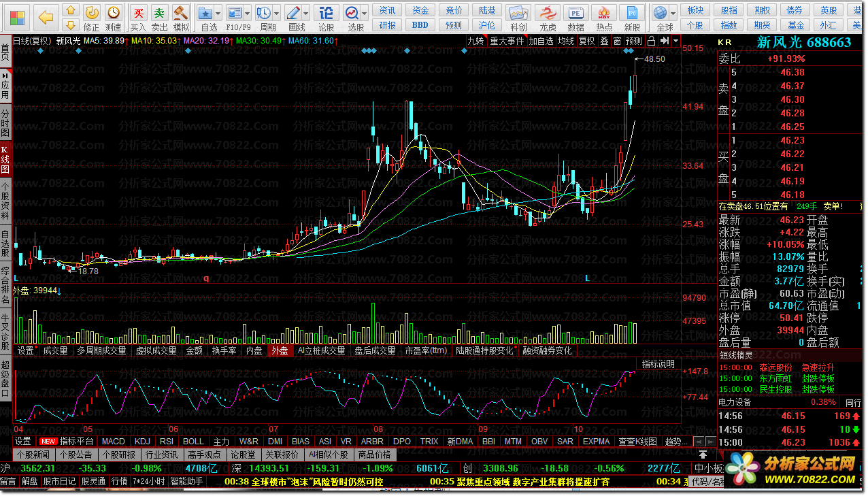
Task: Go back with the yellow left arrow
Action: tap(46, 16)
